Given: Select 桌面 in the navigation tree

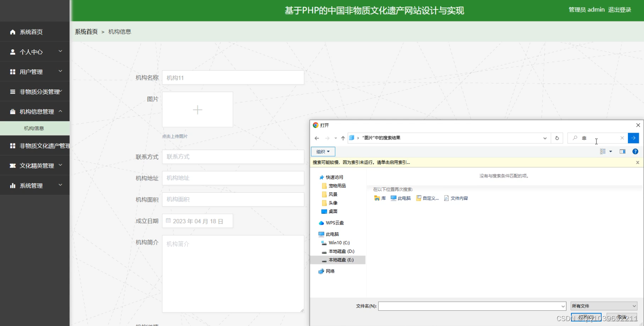Looking at the screenshot, I should [333, 212].
